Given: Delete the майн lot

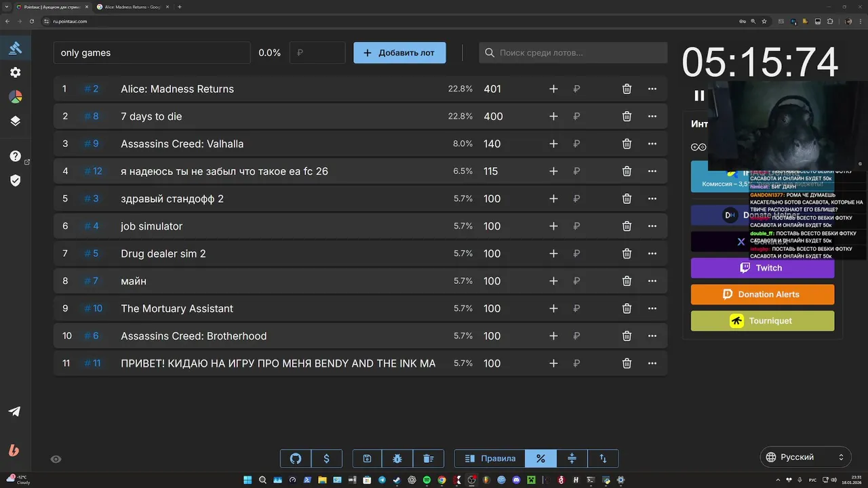Looking at the screenshot, I should (x=627, y=281).
